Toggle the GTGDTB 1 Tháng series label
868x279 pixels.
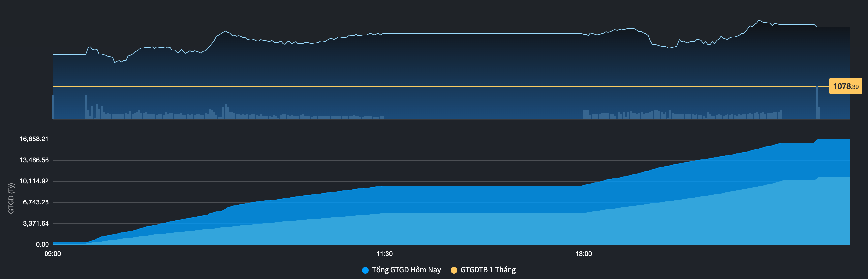(488, 270)
